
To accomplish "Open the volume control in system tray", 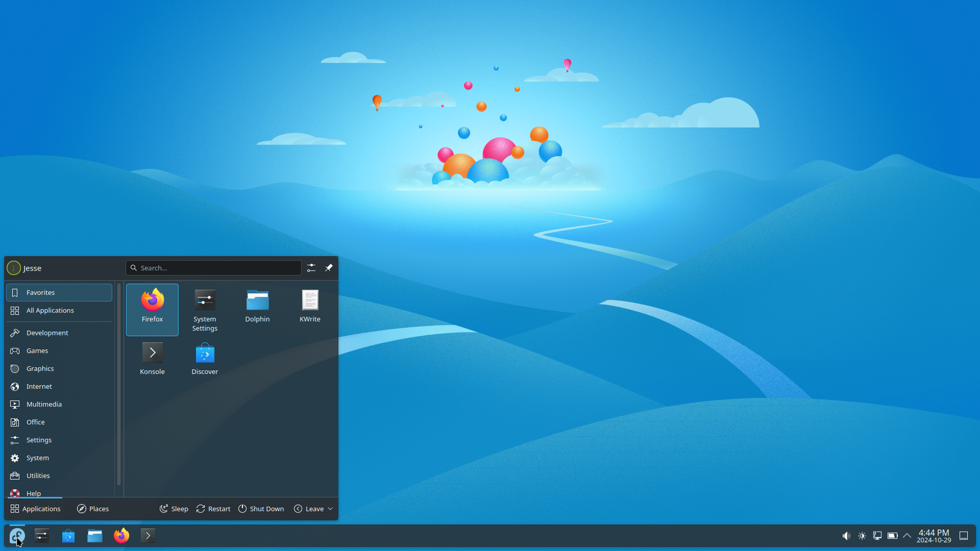I will click(846, 535).
